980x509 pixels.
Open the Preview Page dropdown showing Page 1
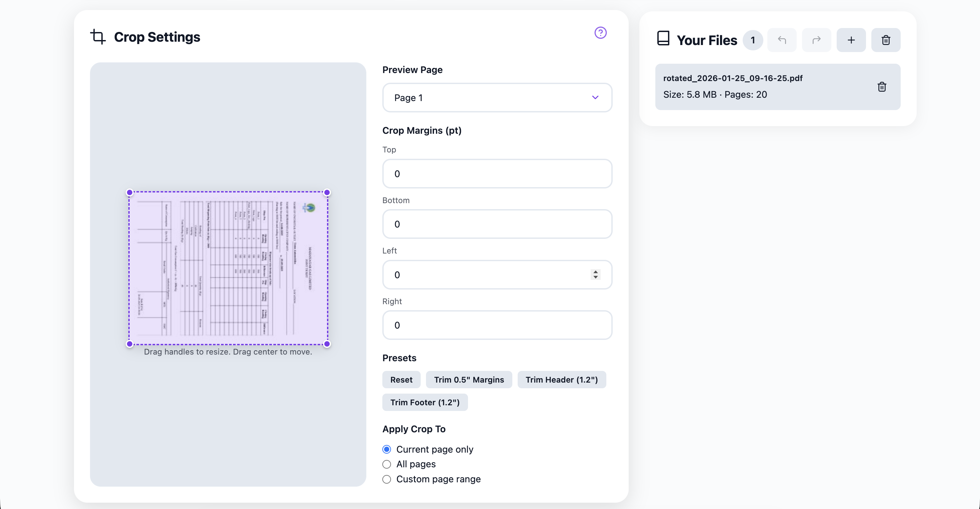point(497,97)
